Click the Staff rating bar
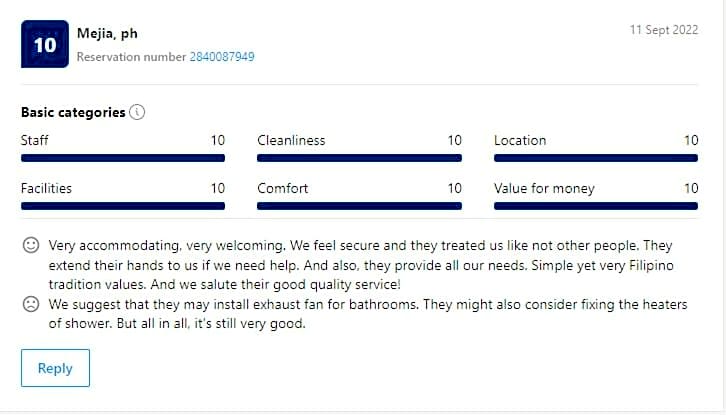726x415 pixels. [123, 158]
